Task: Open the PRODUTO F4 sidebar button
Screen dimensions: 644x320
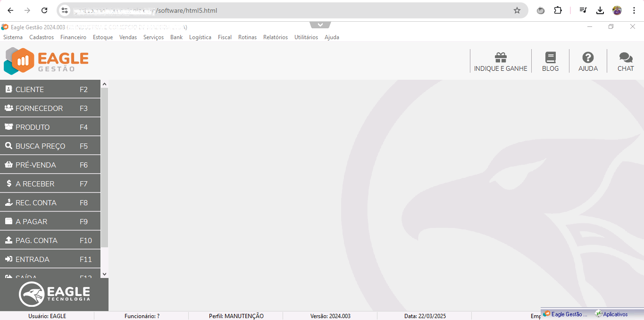Action: pyautogui.click(x=50, y=127)
